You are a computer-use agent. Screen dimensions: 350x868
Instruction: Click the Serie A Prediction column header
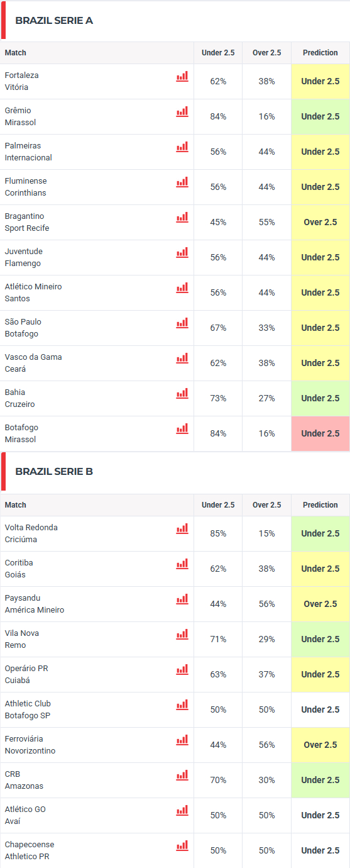pos(320,53)
